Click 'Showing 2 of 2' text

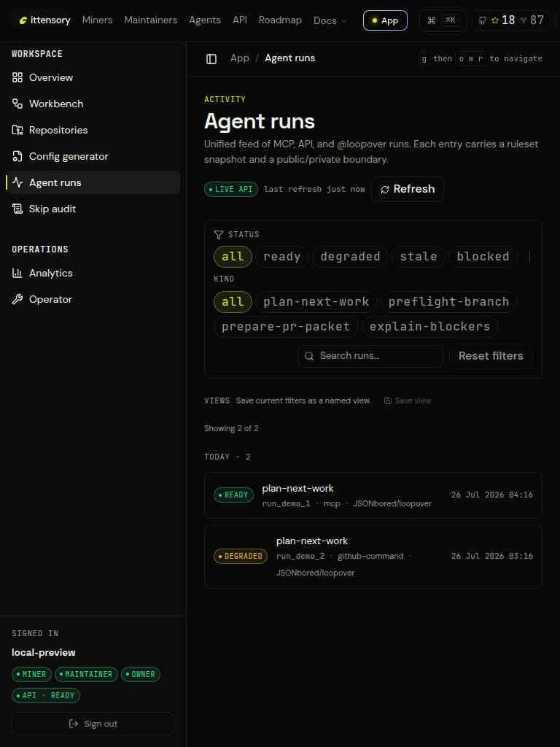point(231,428)
